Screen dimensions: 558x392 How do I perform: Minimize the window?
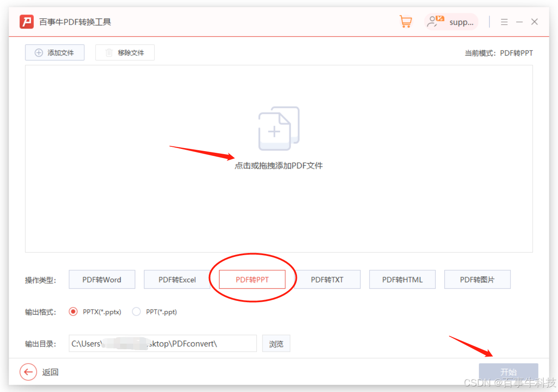pos(520,22)
